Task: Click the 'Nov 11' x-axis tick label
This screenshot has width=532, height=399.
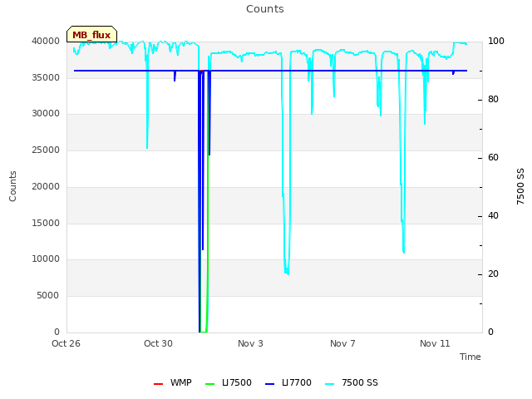Action: 435,343
